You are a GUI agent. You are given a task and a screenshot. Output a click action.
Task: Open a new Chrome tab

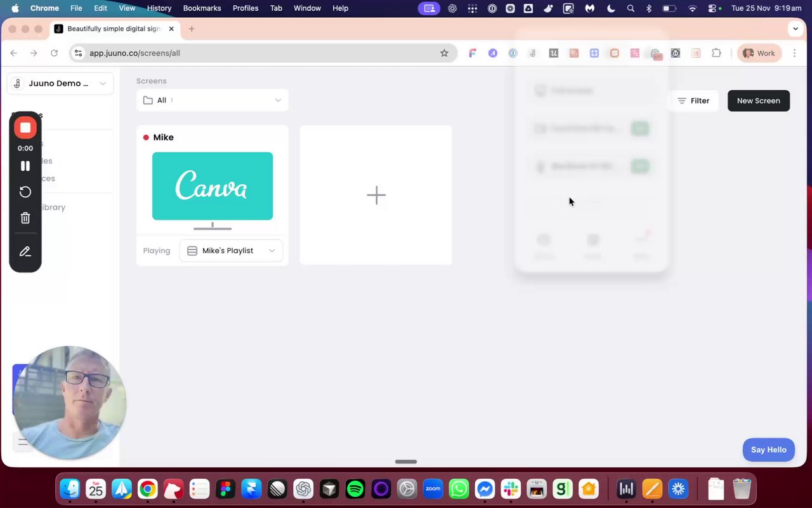[192, 29]
